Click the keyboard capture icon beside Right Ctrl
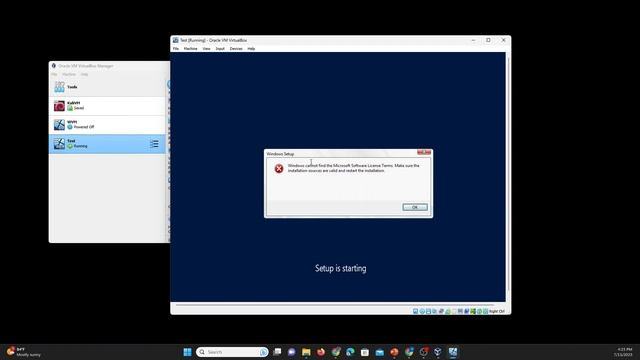The height and width of the screenshot is (360, 640). click(486, 311)
